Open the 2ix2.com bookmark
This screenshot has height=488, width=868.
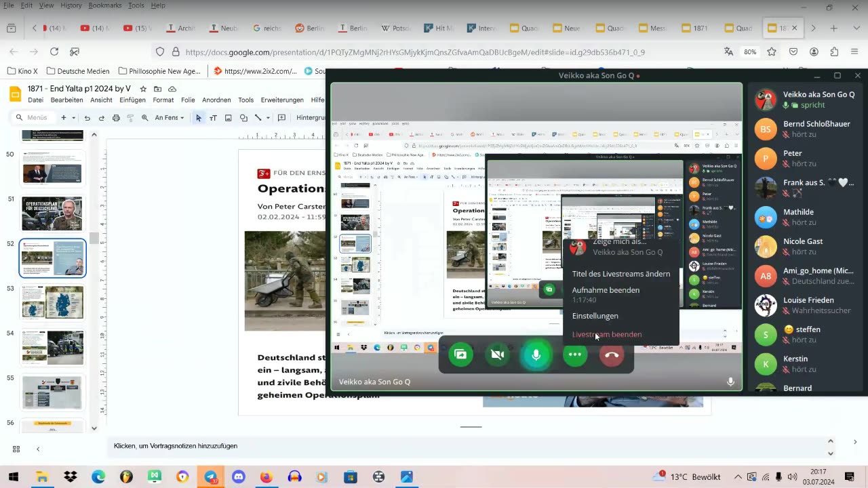click(255, 71)
